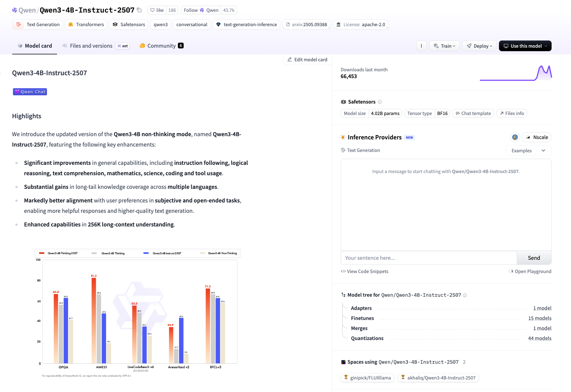Screen dimensions: 571x392
Task: Open the Qwen Chat badge
Action: coord(30,92)
